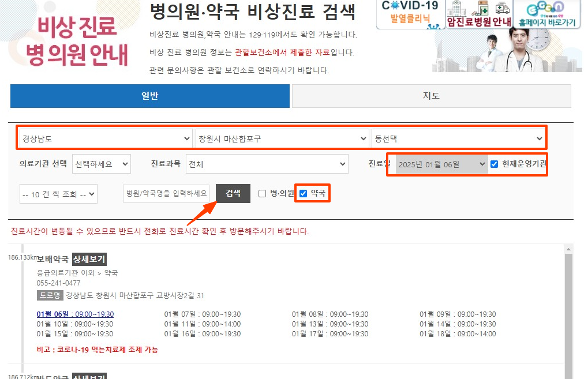This screenshot has width=588, height=379.
Task: Click the 비상진료 병의원 안내 logo image
Action: pos(77,41)
